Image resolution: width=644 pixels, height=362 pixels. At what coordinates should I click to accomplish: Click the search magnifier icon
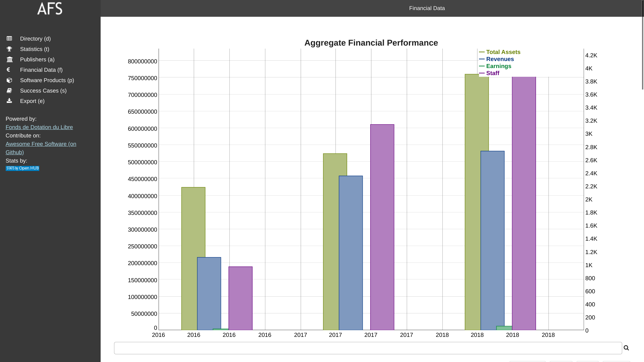626,348
